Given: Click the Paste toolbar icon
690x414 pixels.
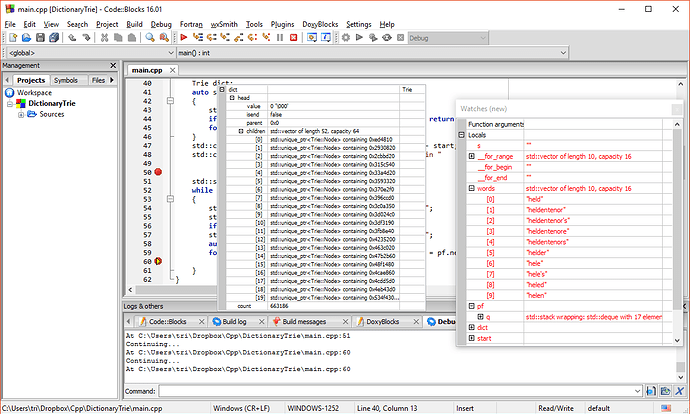Looking at the screenshot, I should pyautogui.click(x=132, y=38).
